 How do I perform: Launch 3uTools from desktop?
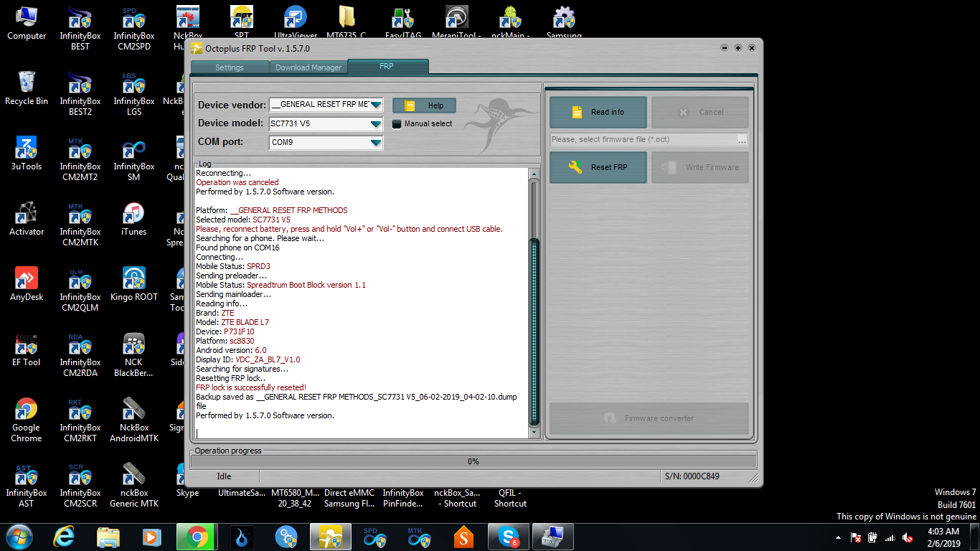(27, 154)
